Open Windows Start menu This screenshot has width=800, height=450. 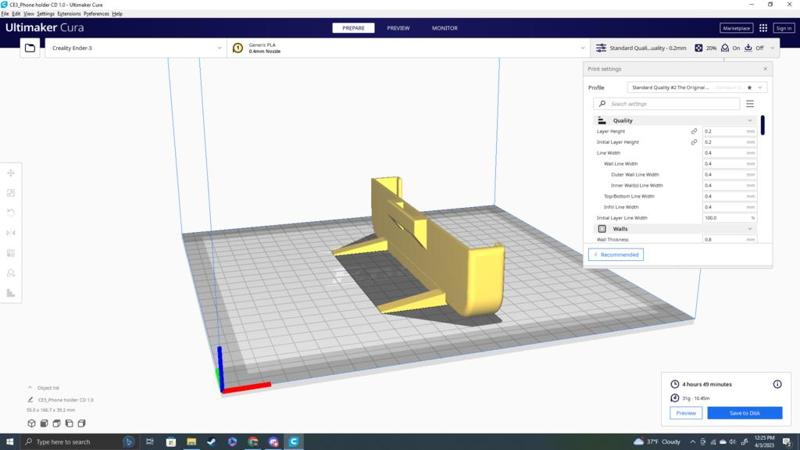(10, 442)
